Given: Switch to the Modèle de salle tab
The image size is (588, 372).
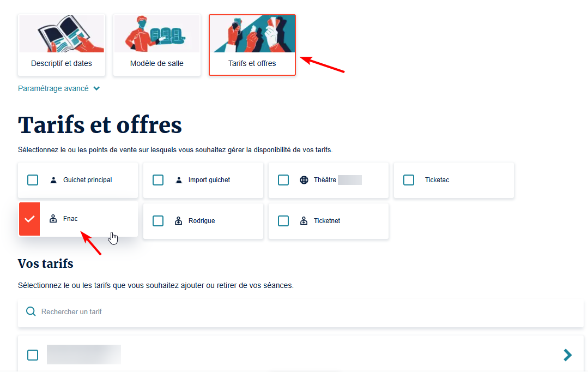Looking at the screenshot, I should coord(157,45).
